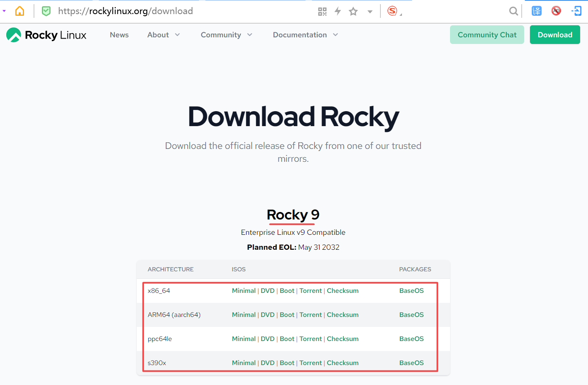Open BaseOS packages for x86_64

click(411, 291)
